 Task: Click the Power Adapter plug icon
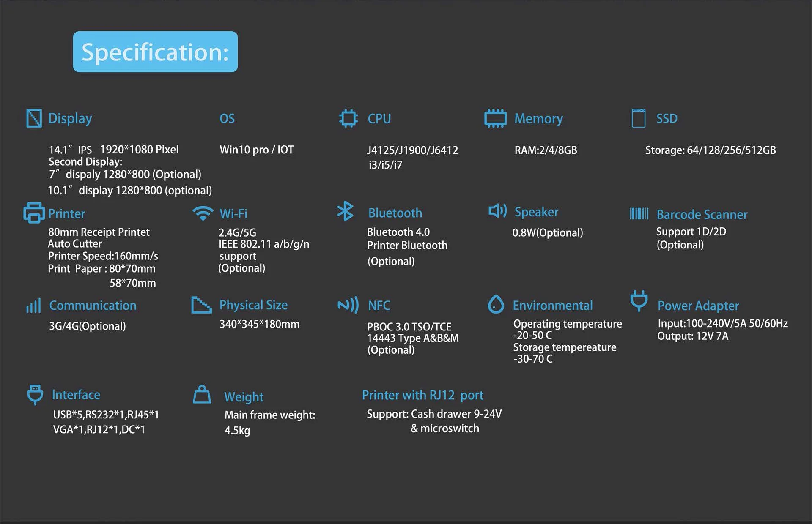tap(639, 301)
